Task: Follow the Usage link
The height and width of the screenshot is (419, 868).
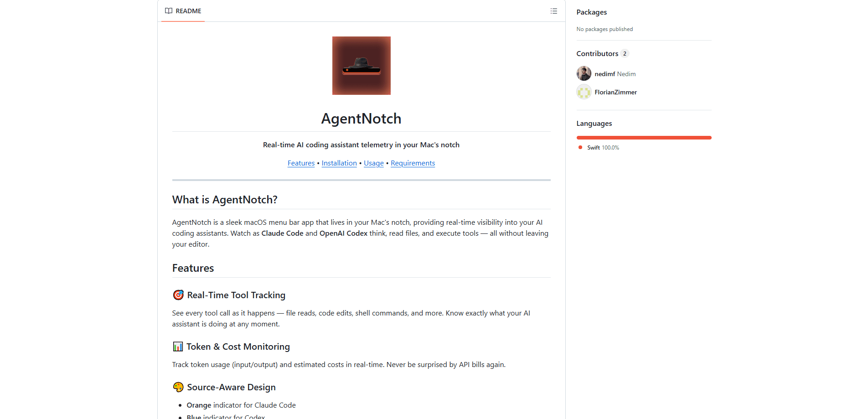Action: 374,163
